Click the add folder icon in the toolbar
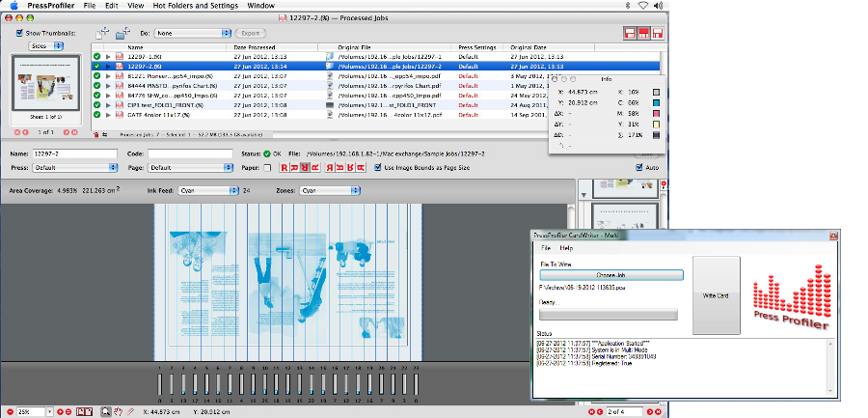 coord(122,33)
